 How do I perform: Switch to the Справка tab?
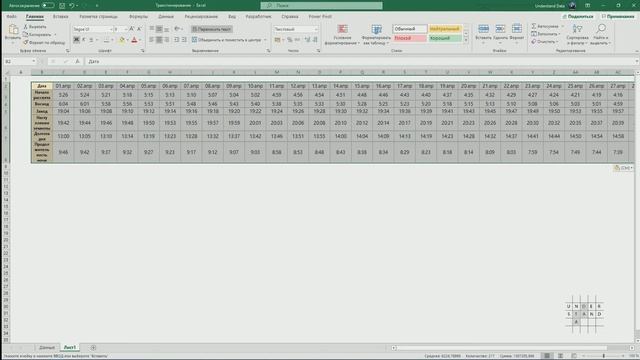coord(290,17)
